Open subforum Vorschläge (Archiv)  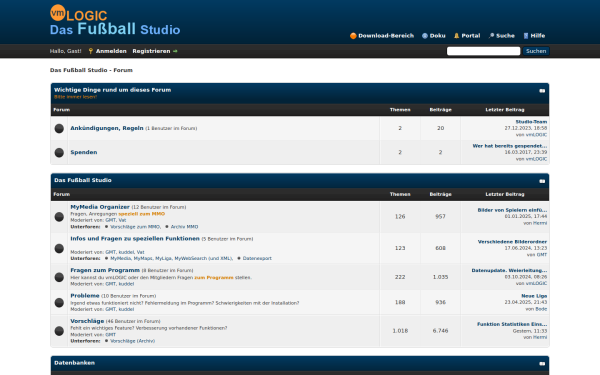pos(132,341)
